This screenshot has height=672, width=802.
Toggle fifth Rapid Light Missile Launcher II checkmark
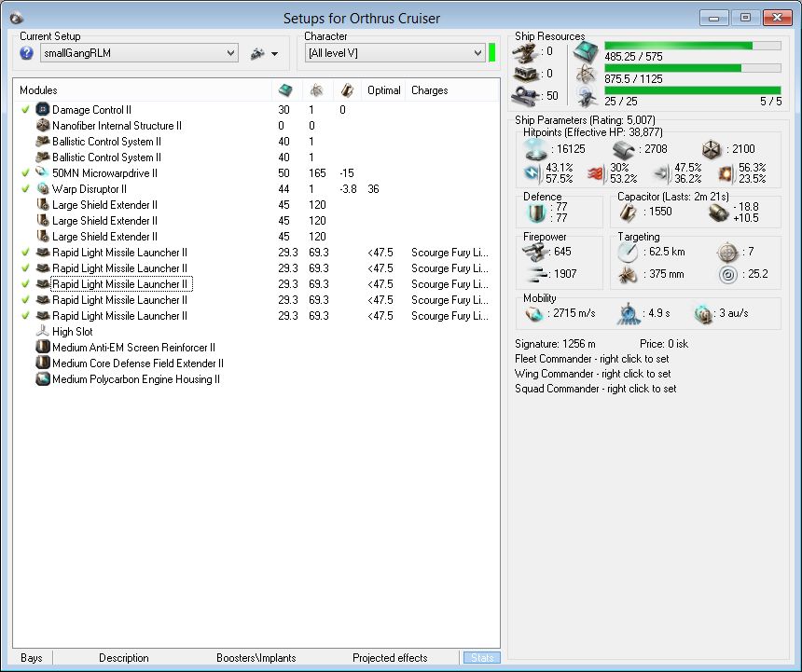pos(25,315)
